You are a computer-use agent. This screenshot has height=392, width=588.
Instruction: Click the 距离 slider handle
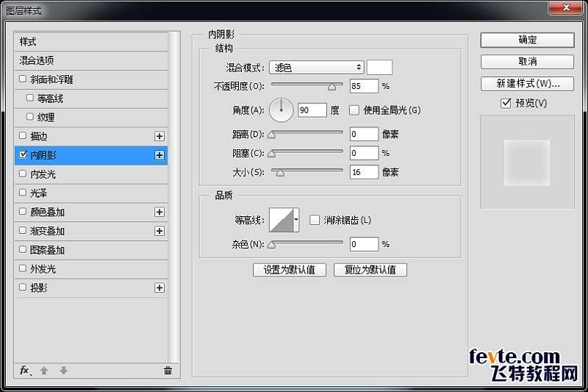click(271, 135)
